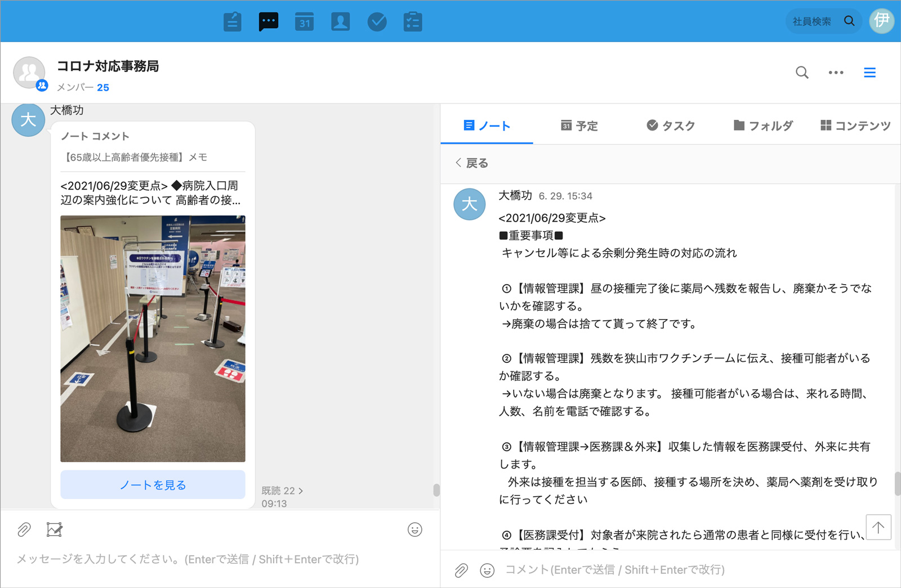The height and width of the screenshot is (588, 901).
Task: Open the survey checklist icon in top bar
Action: coord(413,22)
